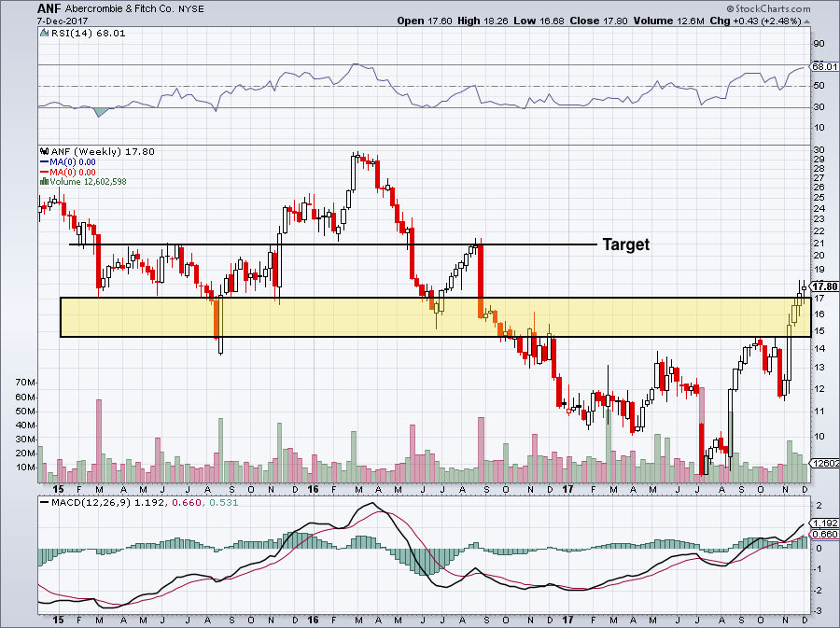Click the Volume 12,602,598 legend label
Screen dimensions: 840x628
coord(89,182)
